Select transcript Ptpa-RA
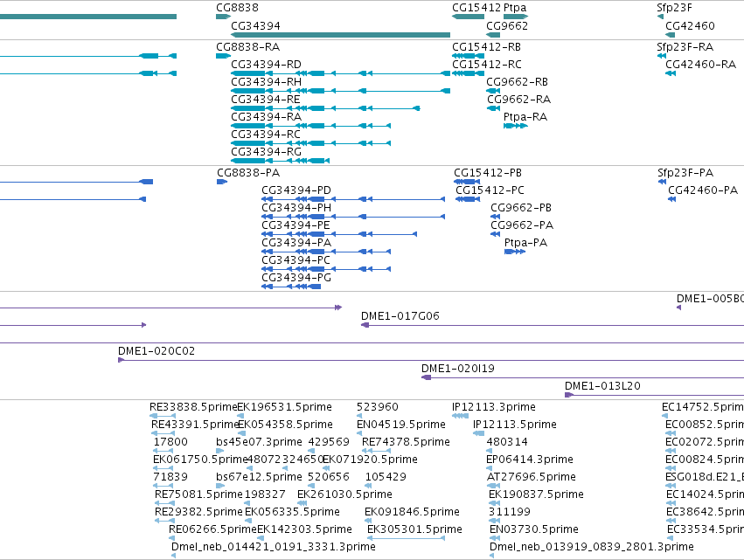The width and height of the screenshot is (744, 560). click(x=525, y=117)
